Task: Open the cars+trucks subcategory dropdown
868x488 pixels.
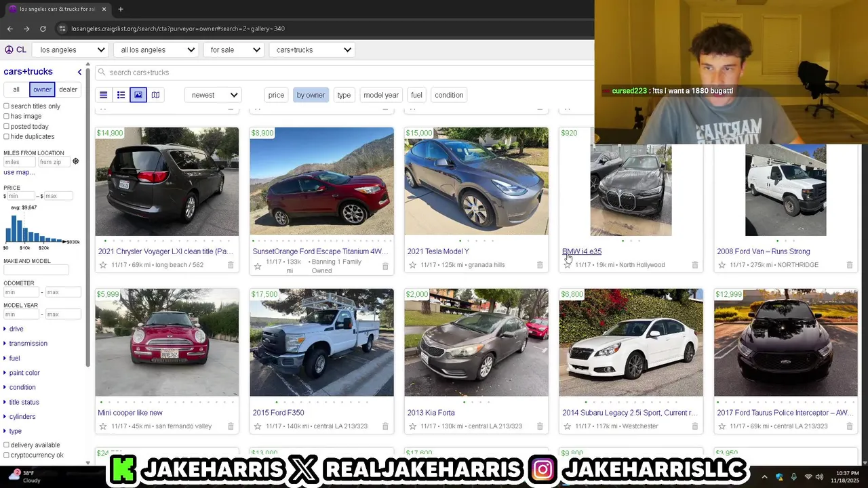Action: click(312, 50)
